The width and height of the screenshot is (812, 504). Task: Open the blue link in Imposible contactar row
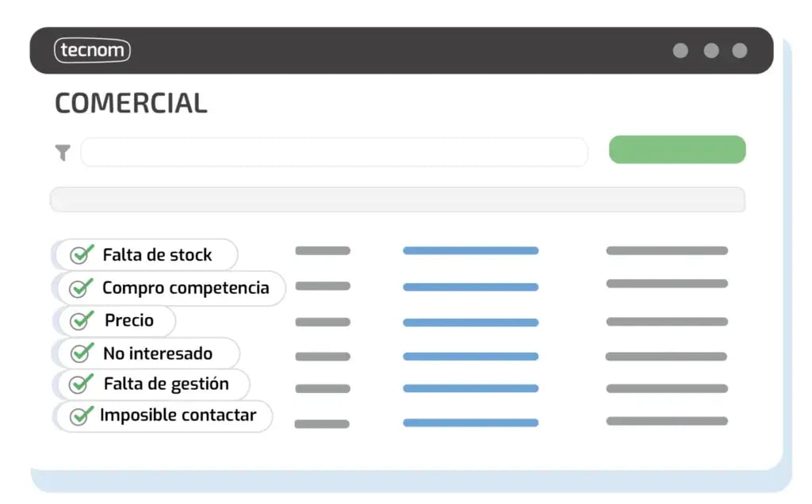[x=470, y=423]
